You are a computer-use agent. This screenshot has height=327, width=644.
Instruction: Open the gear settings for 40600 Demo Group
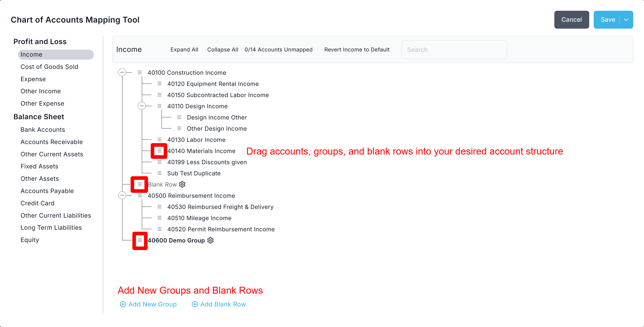[x=210, y=240]
